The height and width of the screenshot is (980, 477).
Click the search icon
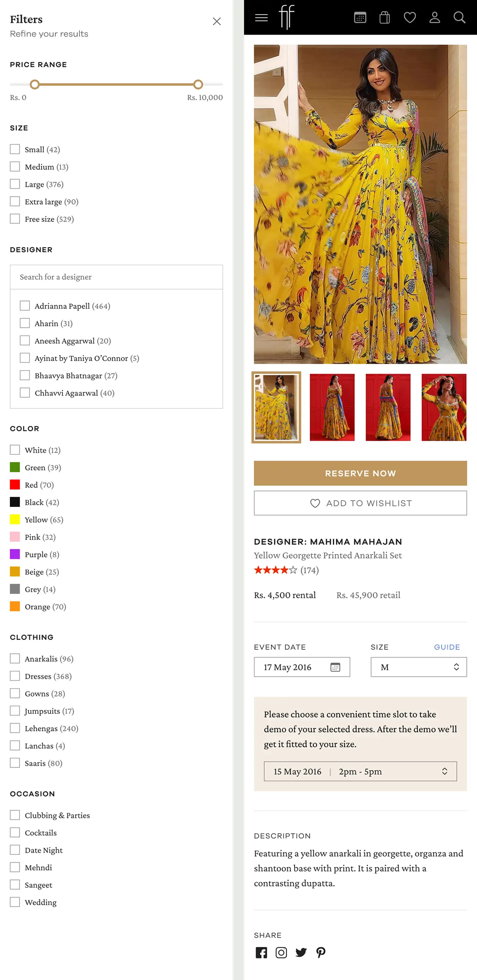pos(459,17)
